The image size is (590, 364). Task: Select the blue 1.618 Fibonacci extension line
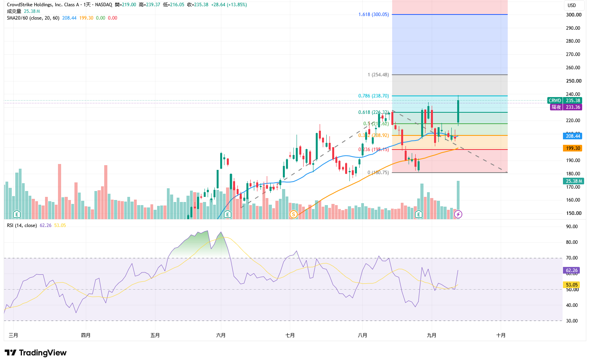(x=450, y=14)
